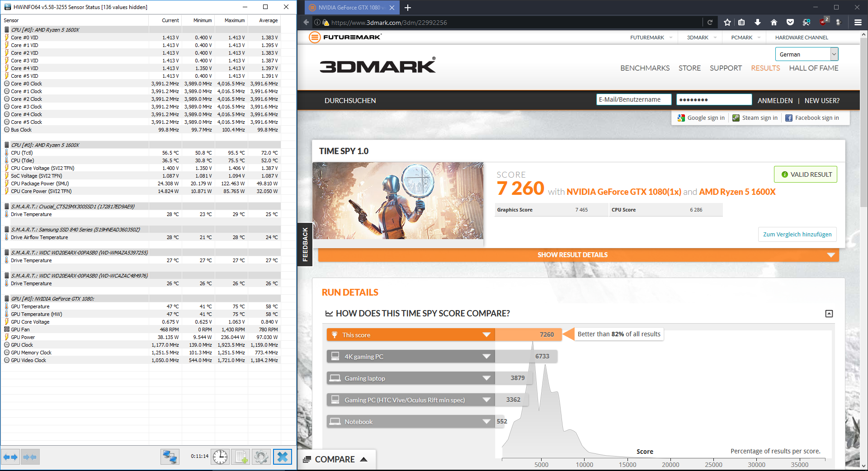Click site identity lock icon in address bar
The height and width of the screenshot is (471, 868).
point(325,23)
